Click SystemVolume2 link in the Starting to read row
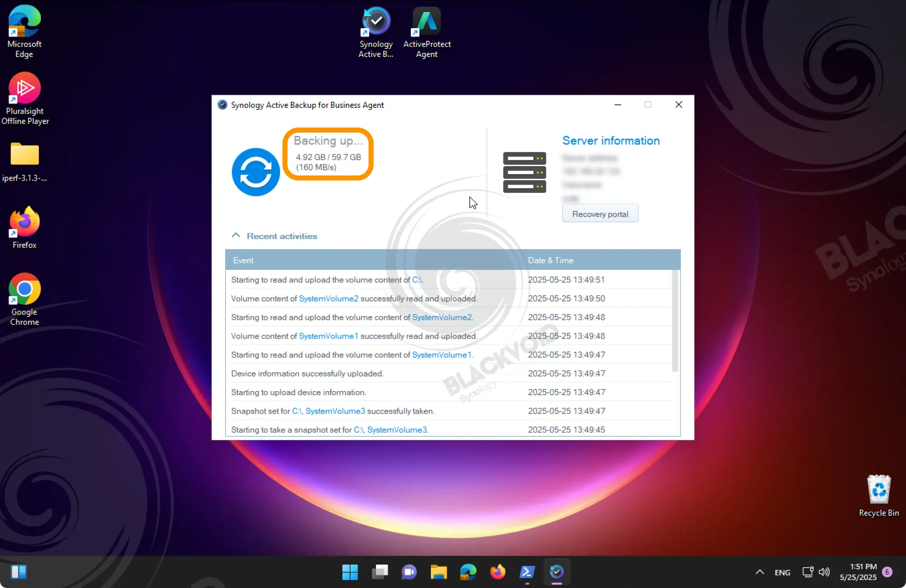The width and height of the screenshot is (906, 588). pyautogui.click(x=442, y=317)
